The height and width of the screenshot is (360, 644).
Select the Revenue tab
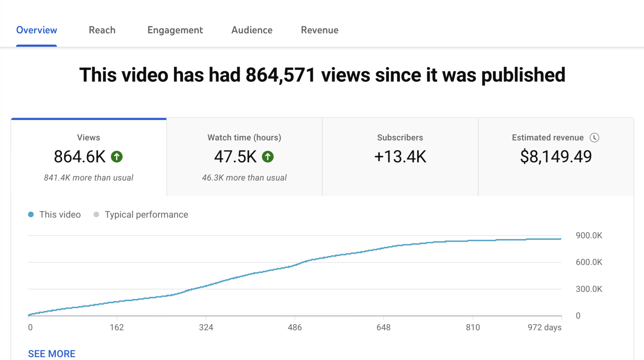click(319, 30)
